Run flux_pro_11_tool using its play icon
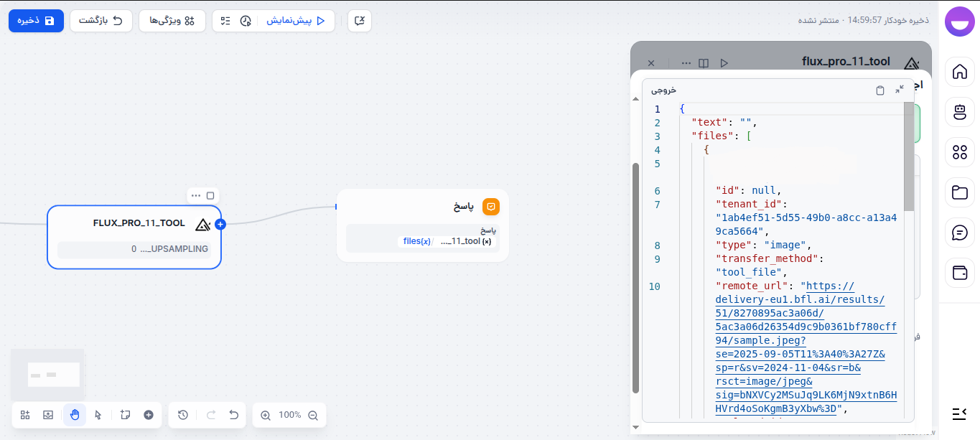The height and width of the screenshot is (440, 980). point(724,63)
